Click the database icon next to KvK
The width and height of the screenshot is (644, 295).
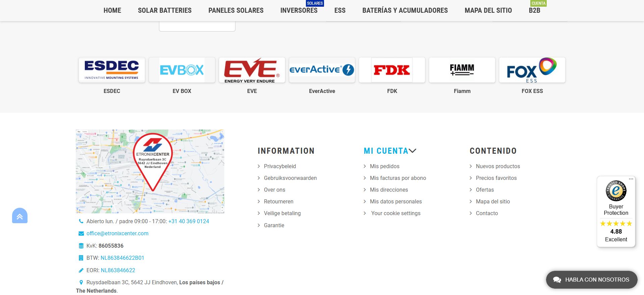[x=81, y=246]
